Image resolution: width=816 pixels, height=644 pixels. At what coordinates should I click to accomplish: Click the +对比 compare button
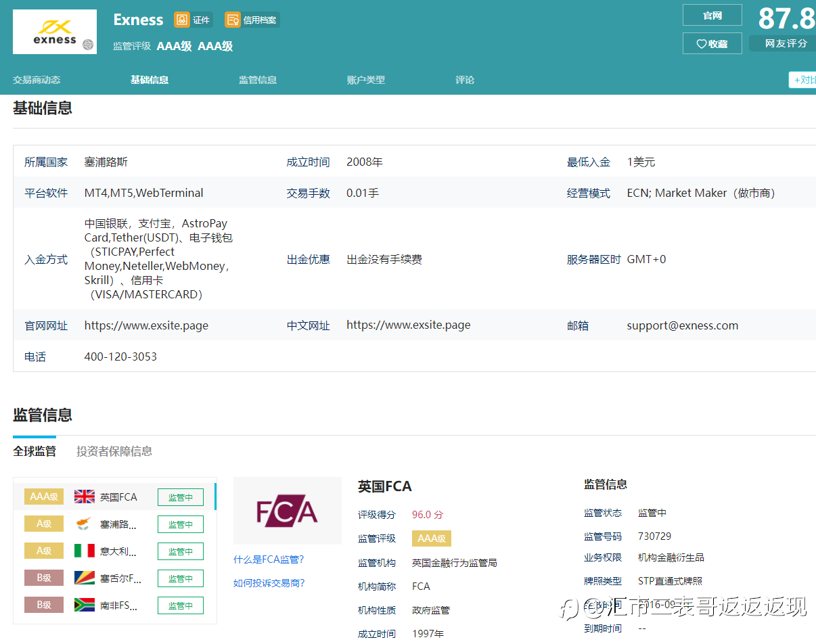[802, 80]
